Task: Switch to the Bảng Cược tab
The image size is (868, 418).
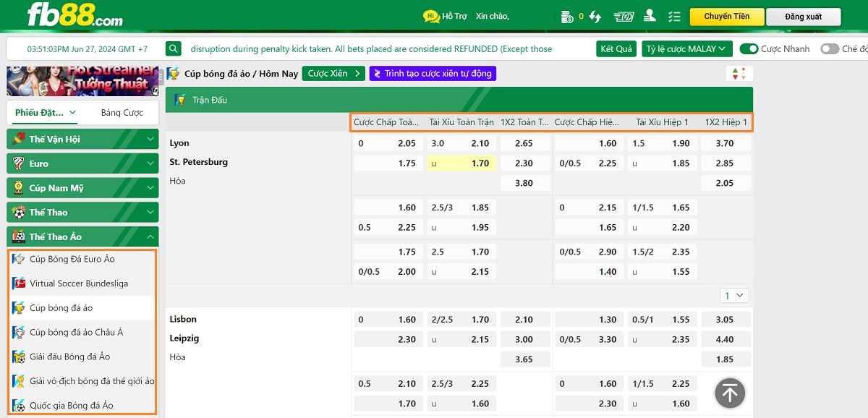Action: [122, 113]
